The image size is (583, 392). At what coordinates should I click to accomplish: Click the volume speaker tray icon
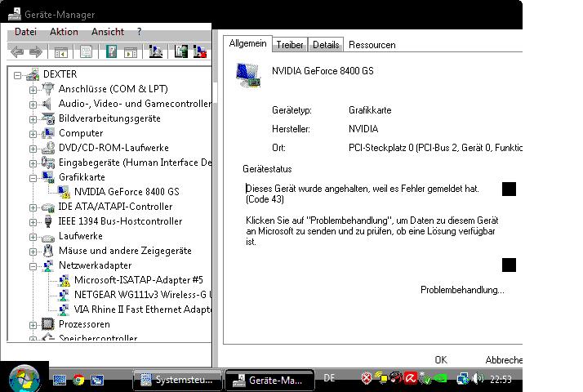(x=478, y=379)
